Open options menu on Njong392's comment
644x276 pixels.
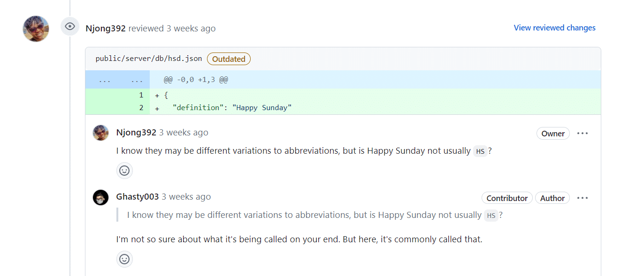583,133
